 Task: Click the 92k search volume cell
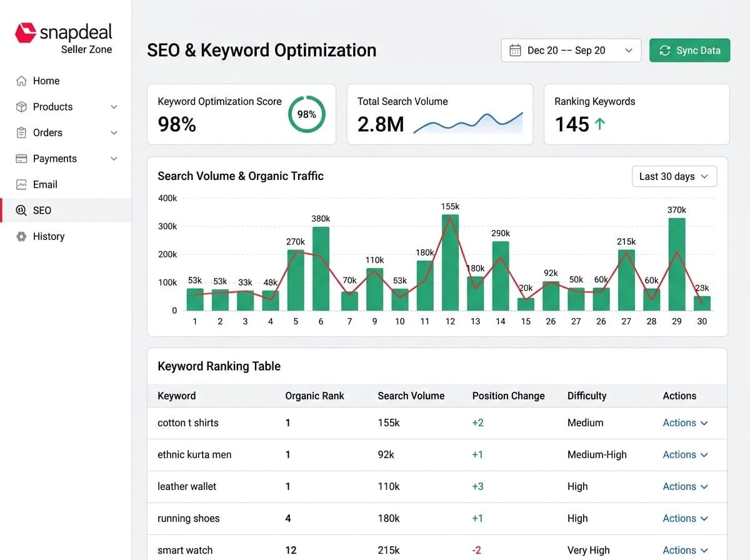386,455
